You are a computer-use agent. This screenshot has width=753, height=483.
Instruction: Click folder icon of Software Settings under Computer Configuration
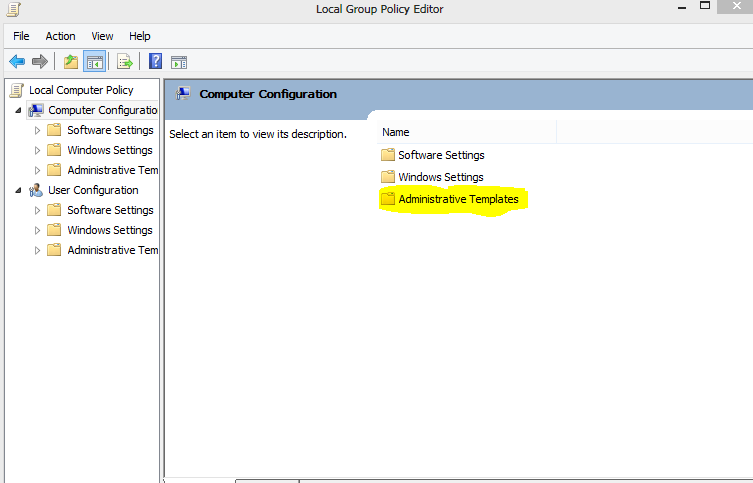tap(54, 130)
